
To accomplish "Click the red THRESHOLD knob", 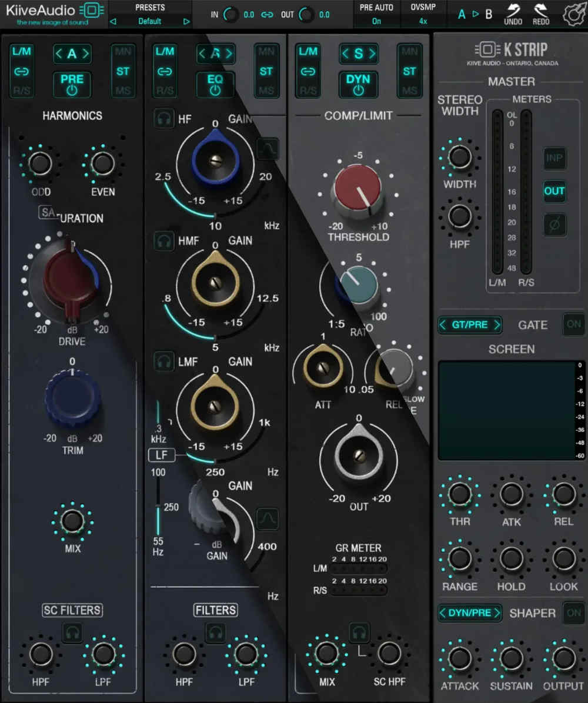I will pos(359,187).
